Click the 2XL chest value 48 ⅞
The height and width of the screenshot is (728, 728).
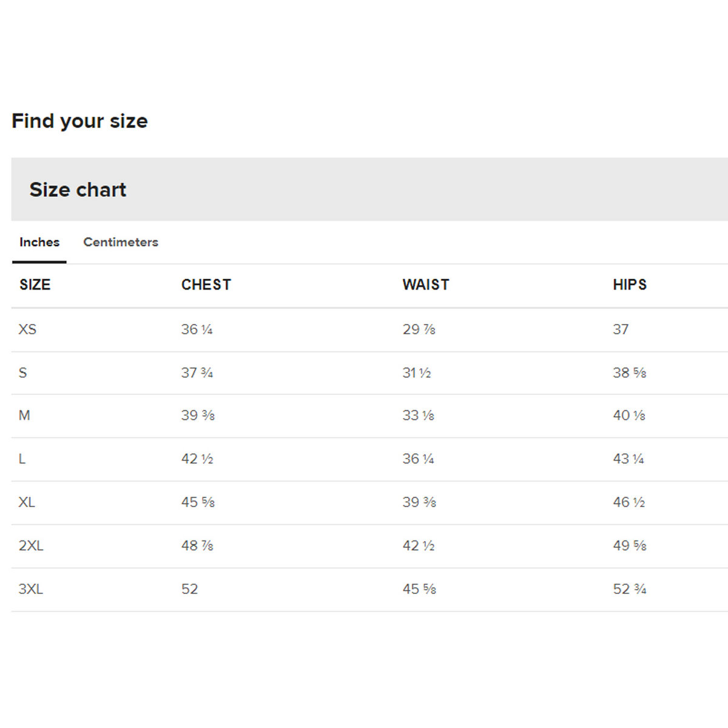click(x=197, y=545)
